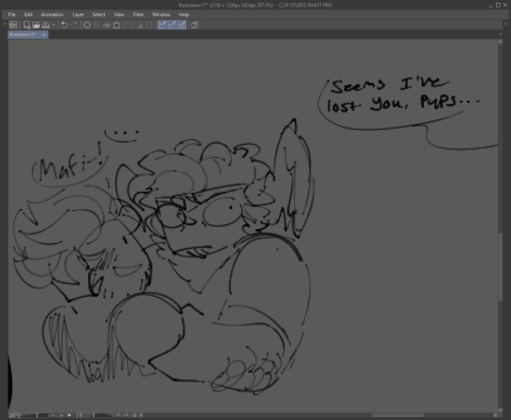Click the reset rotation icon
The width and height of the screenshot is (511, 420).
[x=134, y=415]
